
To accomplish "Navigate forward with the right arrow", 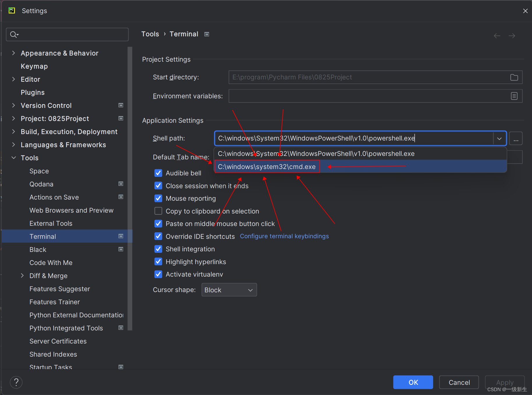I will [x=512, y=35].
